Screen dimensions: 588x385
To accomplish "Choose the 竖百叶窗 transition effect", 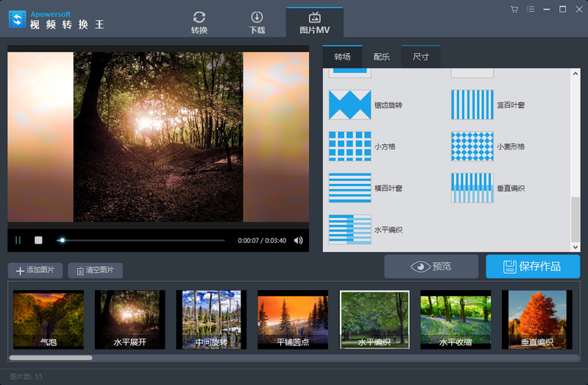I will pyautogui.click(x=472, y=105).
